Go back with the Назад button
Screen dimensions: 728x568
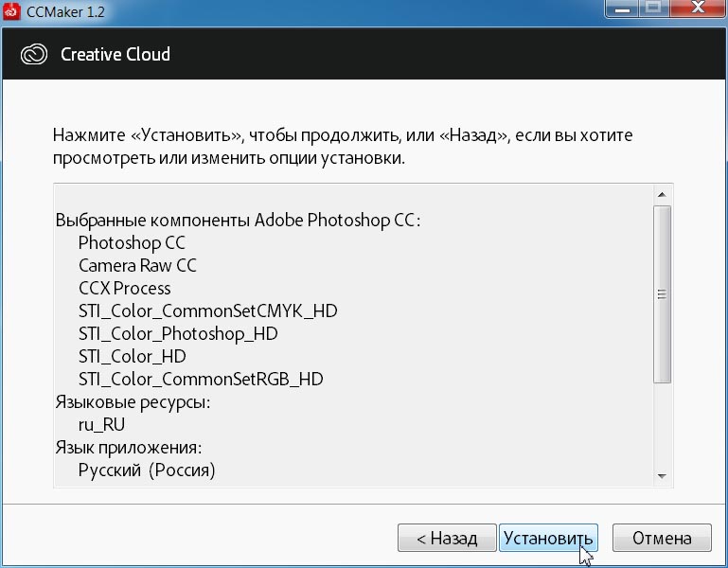point(447,538)
